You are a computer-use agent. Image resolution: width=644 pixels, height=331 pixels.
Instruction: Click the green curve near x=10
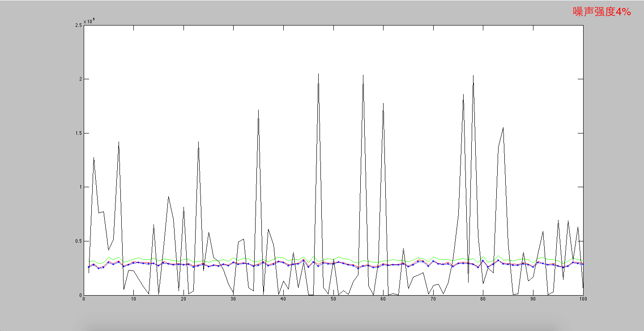(x=133, y=259)
